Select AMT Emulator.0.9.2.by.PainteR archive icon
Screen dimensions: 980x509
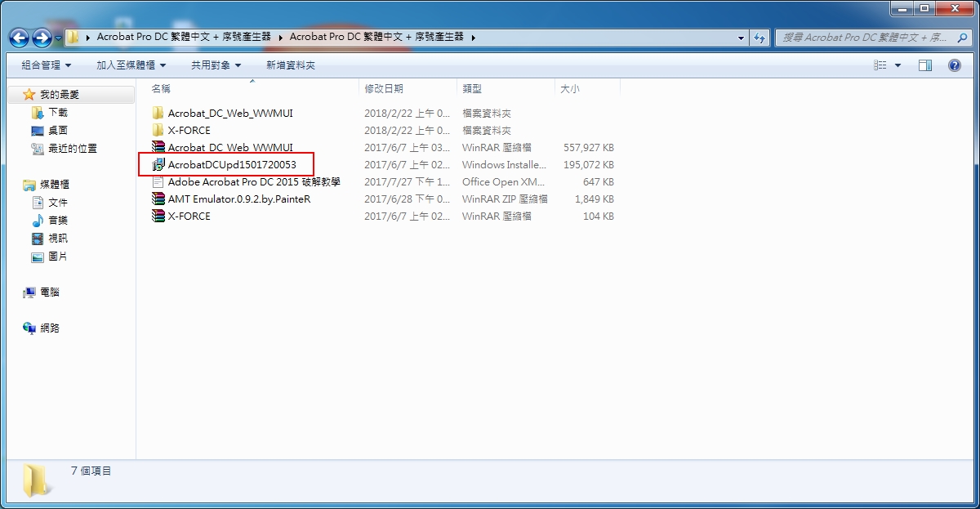158,199
